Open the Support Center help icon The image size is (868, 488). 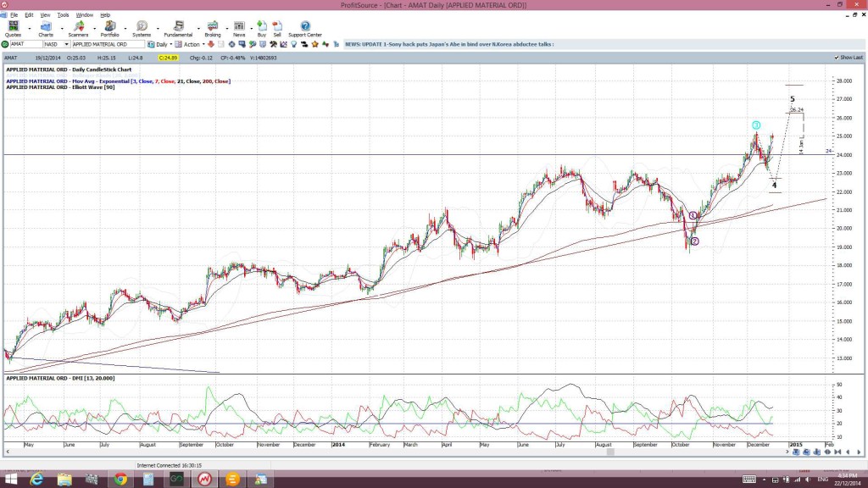[x=305, y=26]
